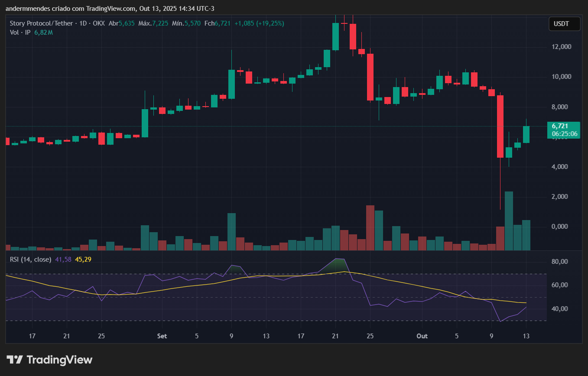Viewport: 588px width, 376px height.
Task: Open the USDT currency selector
Action: click(x=564, y=24)
